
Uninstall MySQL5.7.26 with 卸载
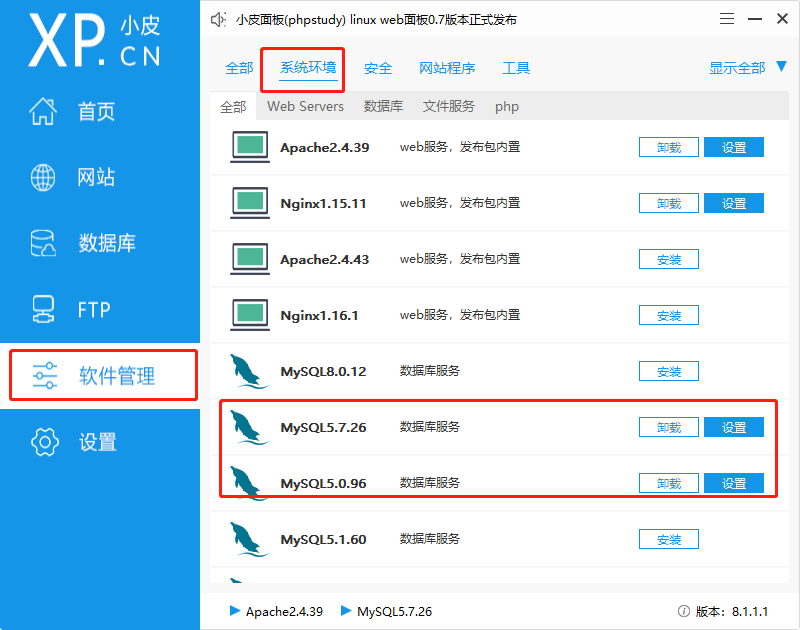pyautogui.click(x=668, y=427)
